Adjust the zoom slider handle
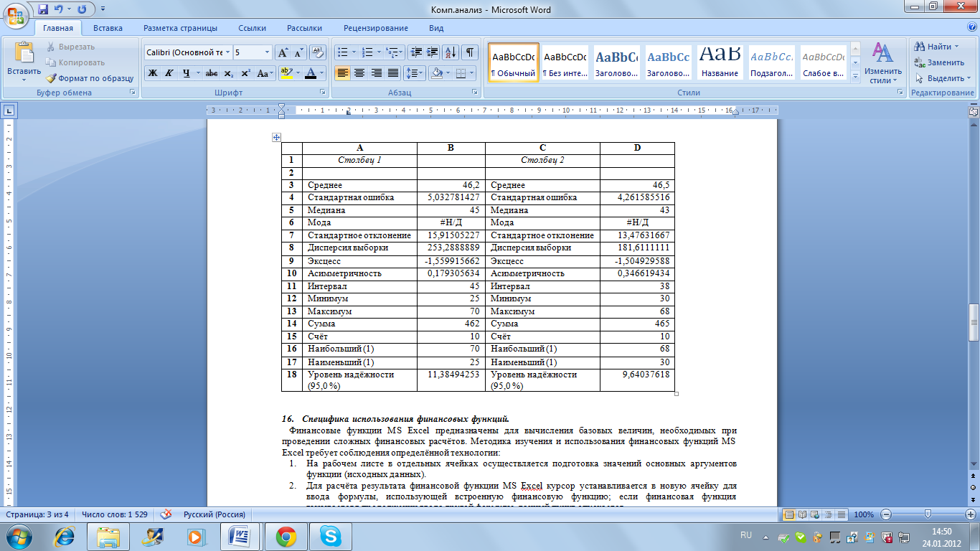Screen dimensions: 980x551 tap(928, 514)
